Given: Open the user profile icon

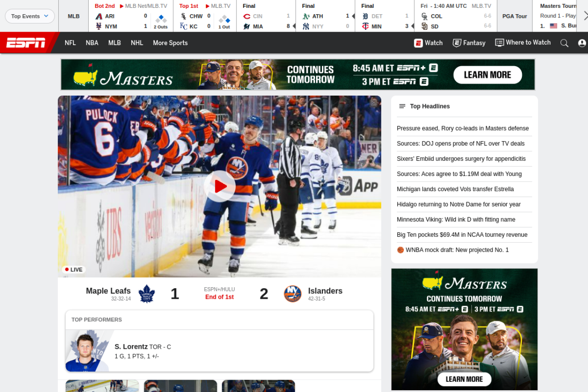Looking at the screenshot, I should 582,43.
